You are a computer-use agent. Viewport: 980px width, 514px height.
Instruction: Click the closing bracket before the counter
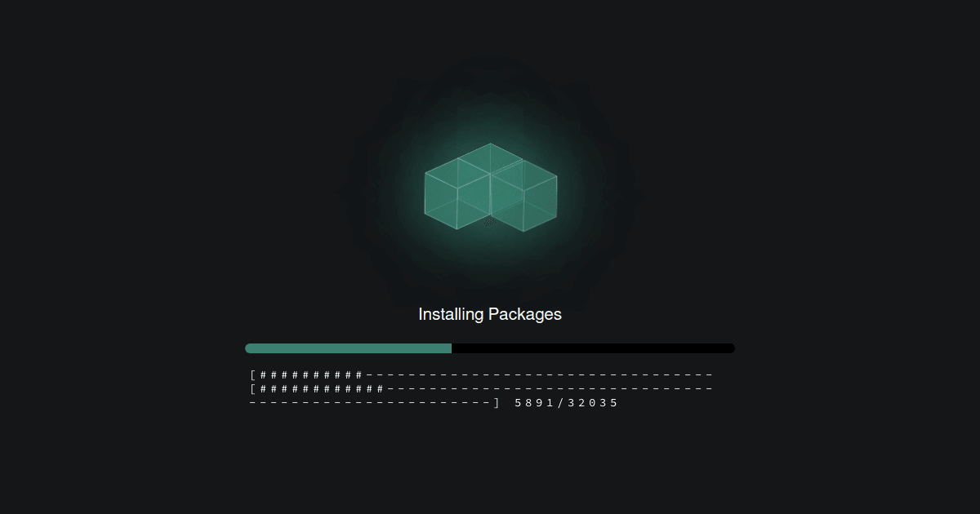pos(497,403)
